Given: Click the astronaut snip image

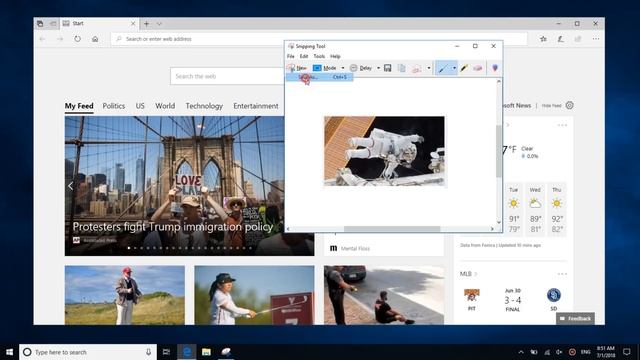Looking at the screenshot, I should point(384,151).
